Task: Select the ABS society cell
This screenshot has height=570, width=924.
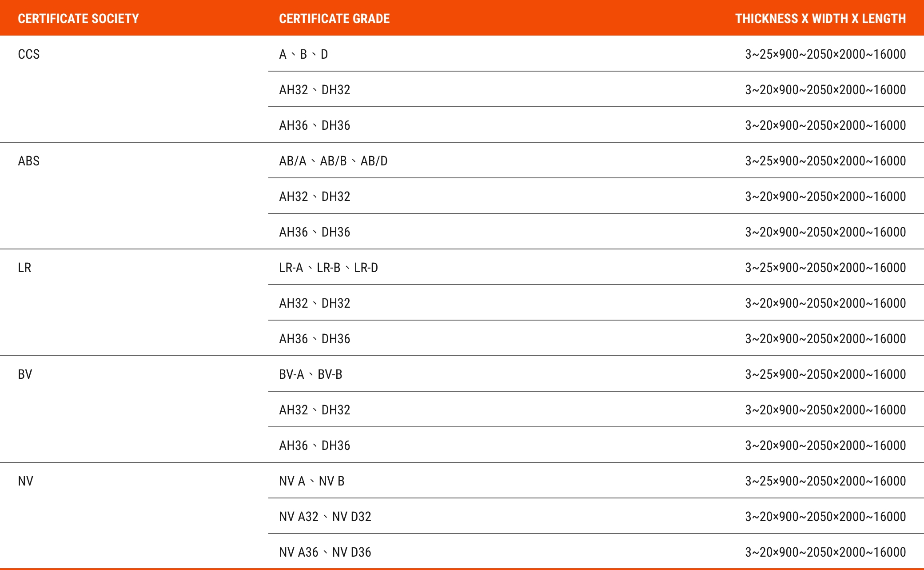Action: [x=29, y=161]
